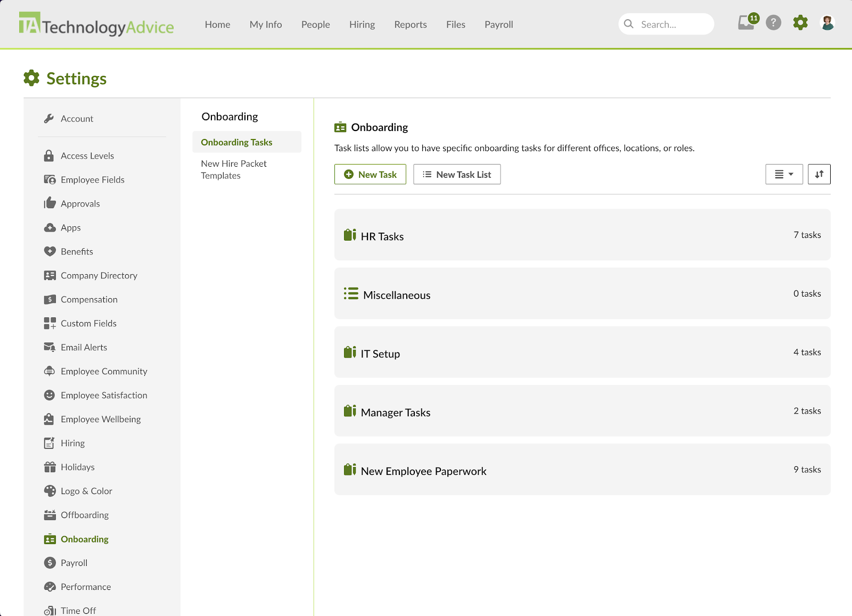Click the HR Tasks clipboard icon

click(x=350, y=235)
